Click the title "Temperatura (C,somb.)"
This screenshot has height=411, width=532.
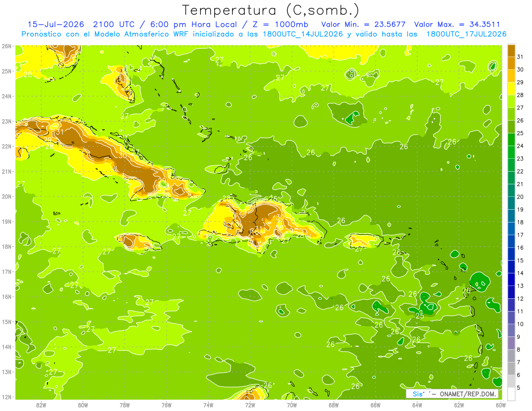click(x=271, y=10)
